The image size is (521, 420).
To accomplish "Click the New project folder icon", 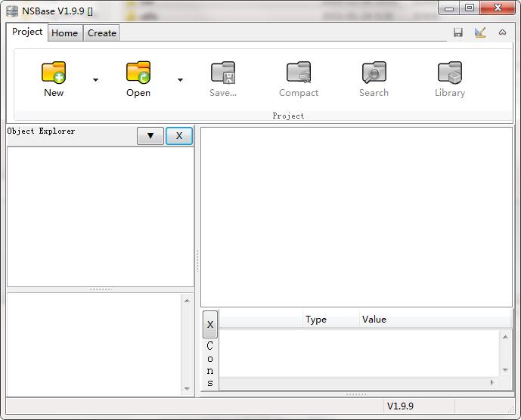I will coord(54,72).
